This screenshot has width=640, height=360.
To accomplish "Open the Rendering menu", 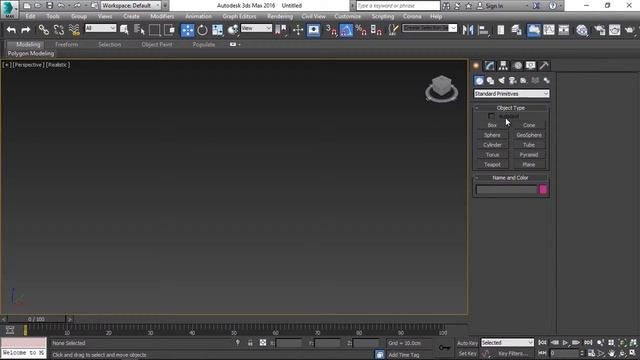I will click(280, 16).
